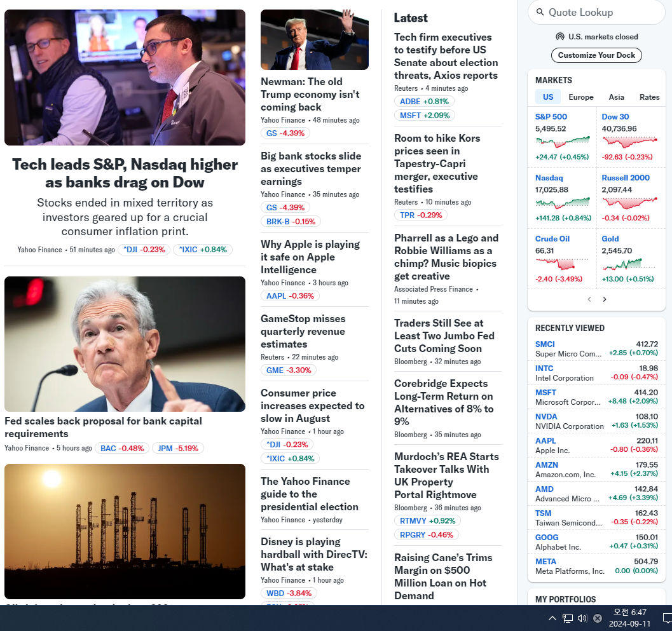The width and height of the screenshot is (672, 631).
Task: Select the US markets tab
Action: pyautogui.click(x=548, y=97)
